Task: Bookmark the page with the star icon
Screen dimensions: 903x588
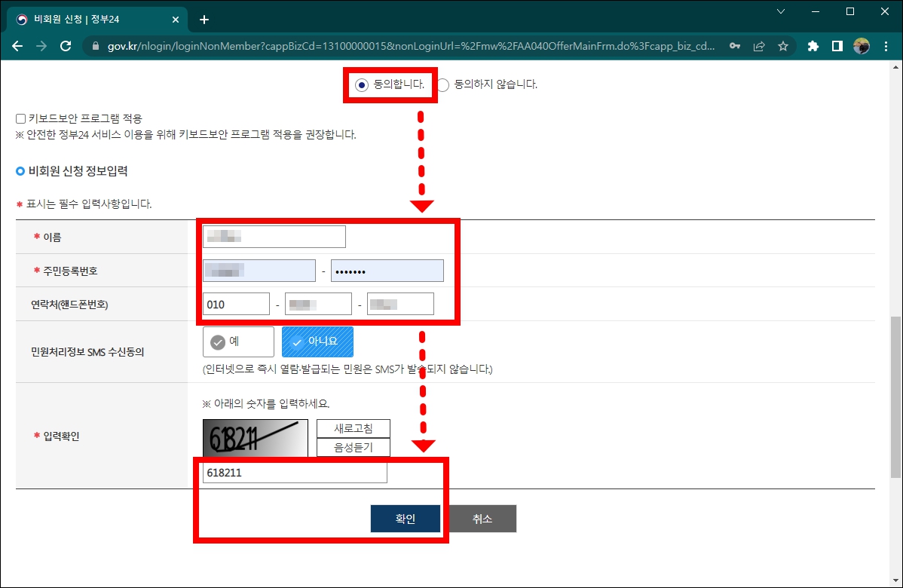Action: click(782, 46)
